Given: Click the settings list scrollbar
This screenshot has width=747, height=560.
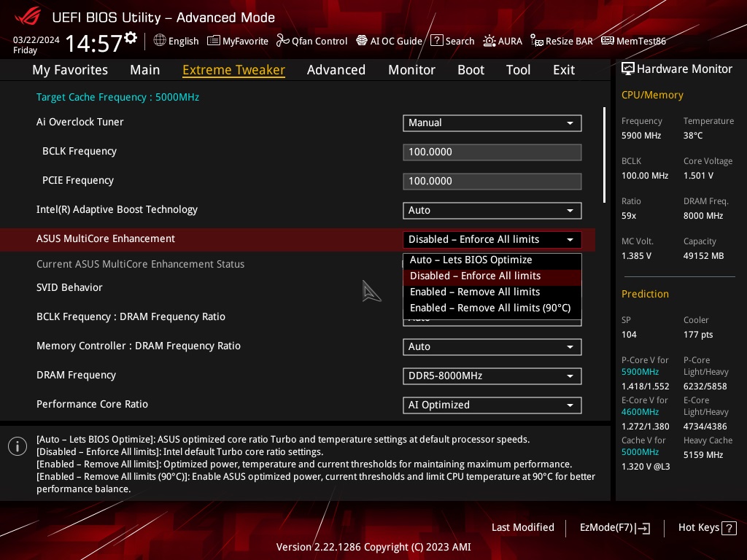Looking at the screenshot, I should click(604, 155).
